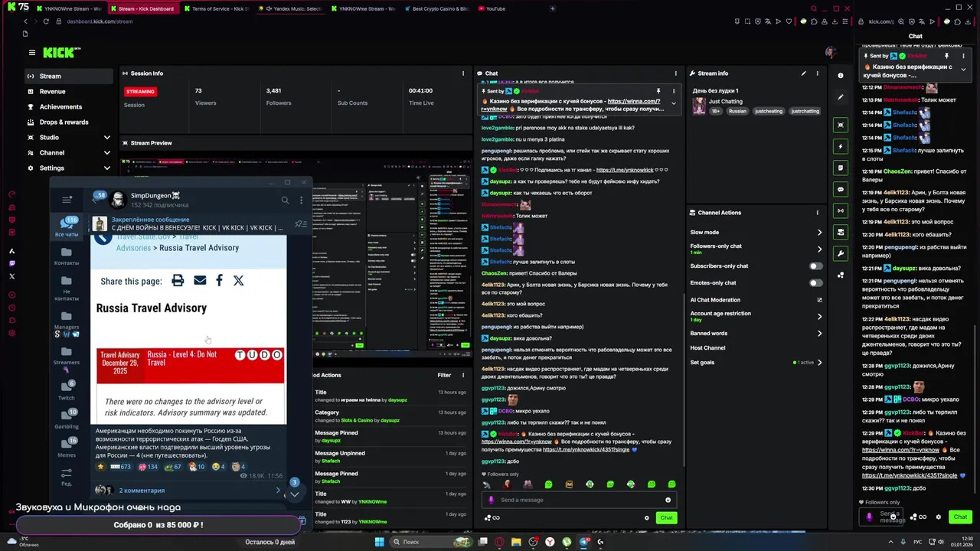Jump to latest Telegram messages with the down arrow
The height and width of the screenshot is (551, 980).
pos(294,494)
